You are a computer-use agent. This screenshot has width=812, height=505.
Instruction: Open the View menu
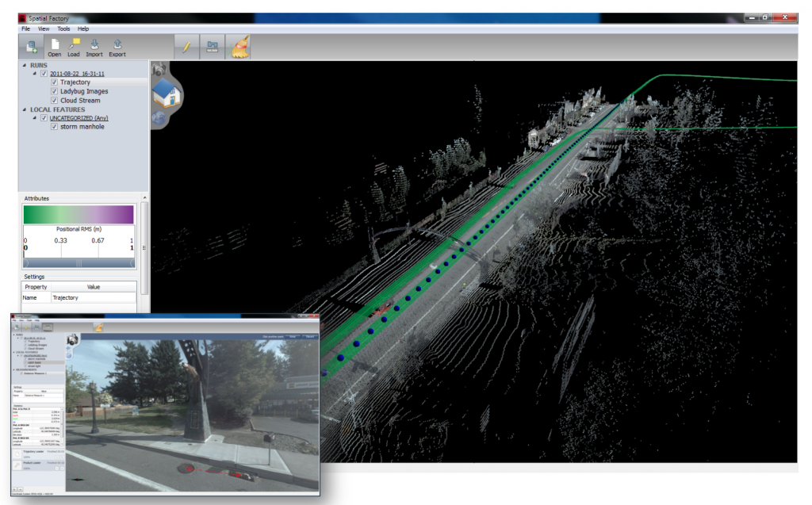click(42, 29)
